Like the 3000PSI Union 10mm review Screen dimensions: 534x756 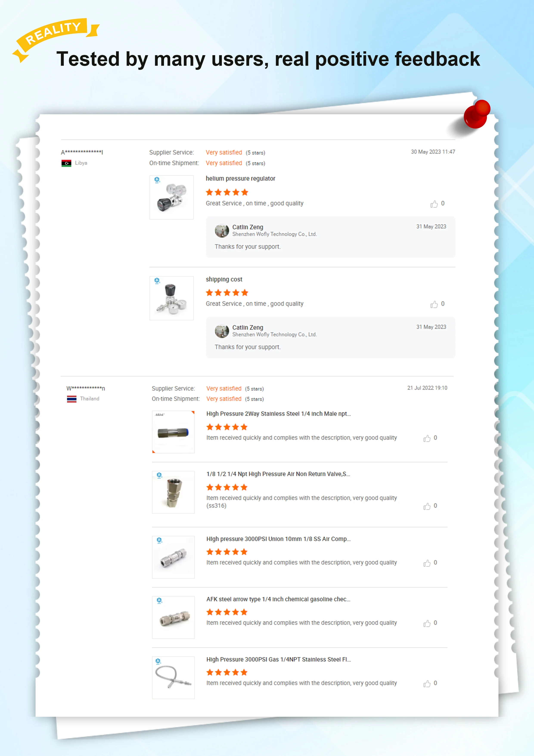(x=427, y=563)
